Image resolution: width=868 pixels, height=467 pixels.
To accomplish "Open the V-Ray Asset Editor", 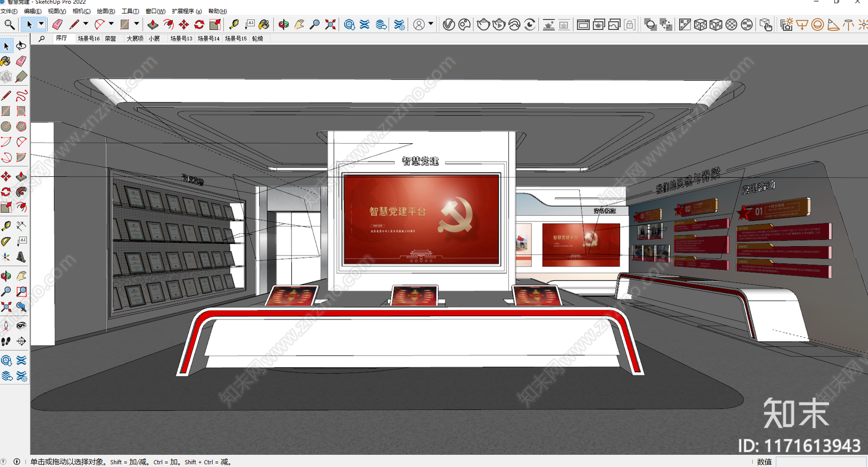I will pos(449,24).
